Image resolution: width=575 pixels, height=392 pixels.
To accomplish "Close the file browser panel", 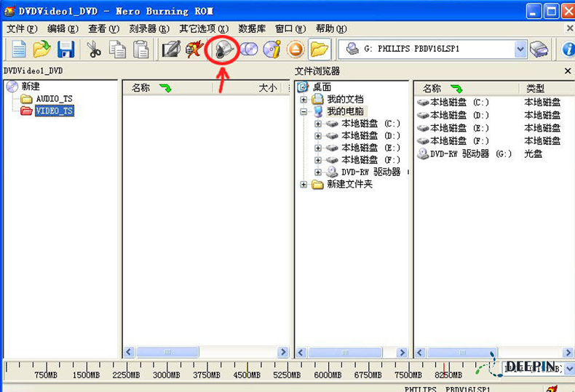I will [568, 71].
